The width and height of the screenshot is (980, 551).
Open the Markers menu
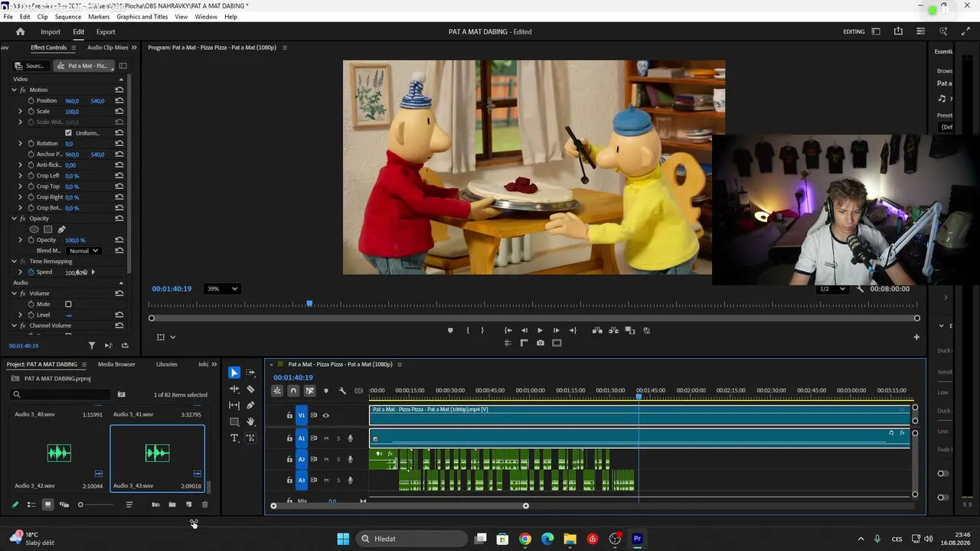pos(99,16)
